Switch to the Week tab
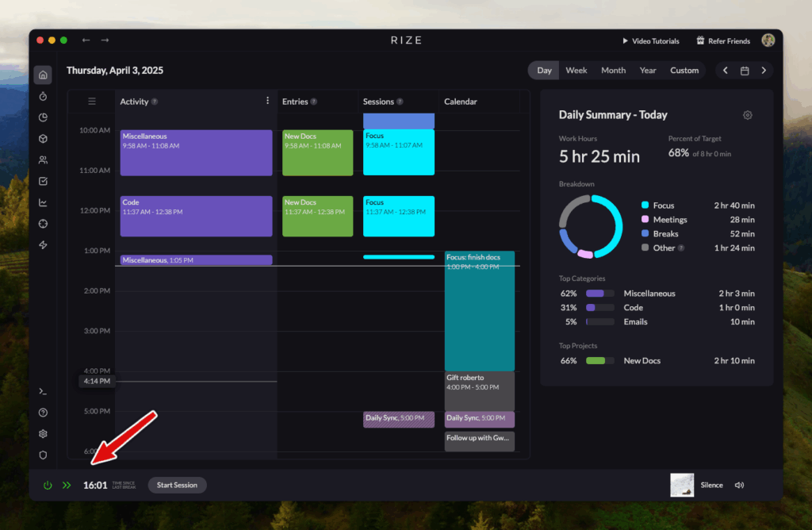 point(576,70)
